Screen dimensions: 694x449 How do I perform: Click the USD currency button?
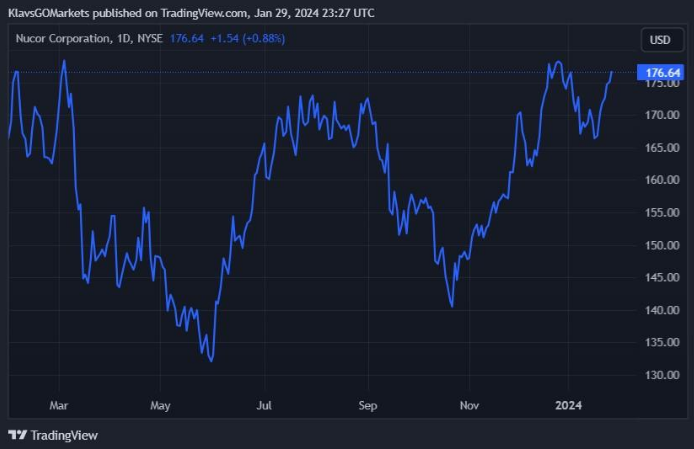pyautogui.click(x=662, y=40)
